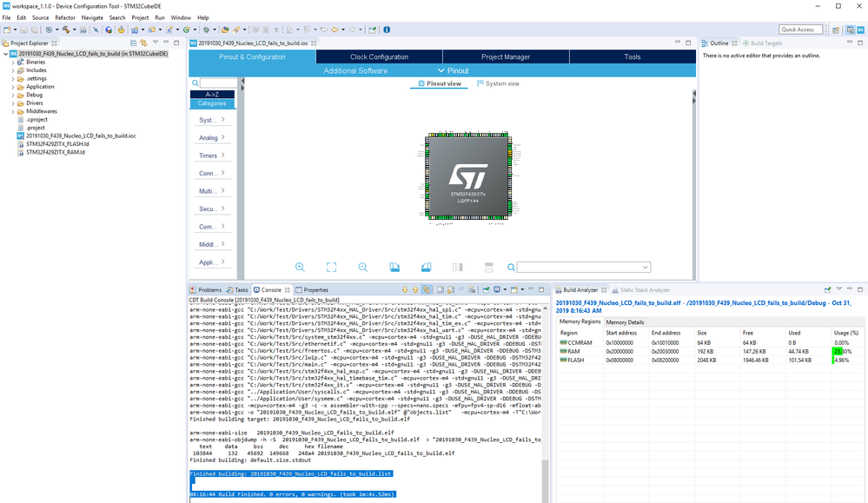868x503 pixels.
Task: Select the A->Z sort option
Action: point(212,95)
